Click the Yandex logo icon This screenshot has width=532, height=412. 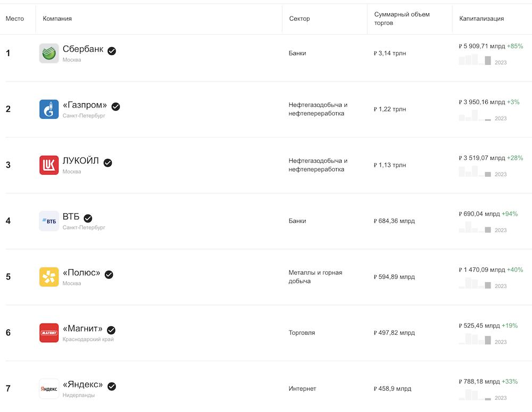[49, 389]
